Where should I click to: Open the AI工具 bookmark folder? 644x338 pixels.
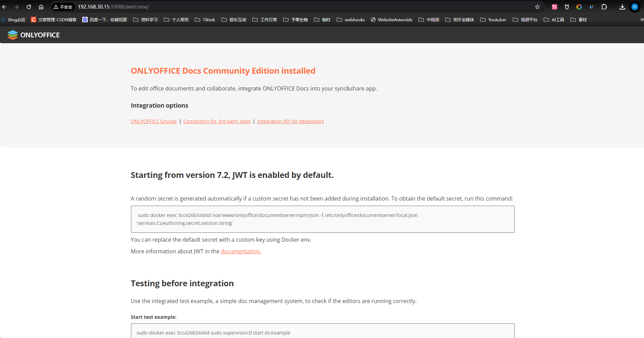[554, 20]
